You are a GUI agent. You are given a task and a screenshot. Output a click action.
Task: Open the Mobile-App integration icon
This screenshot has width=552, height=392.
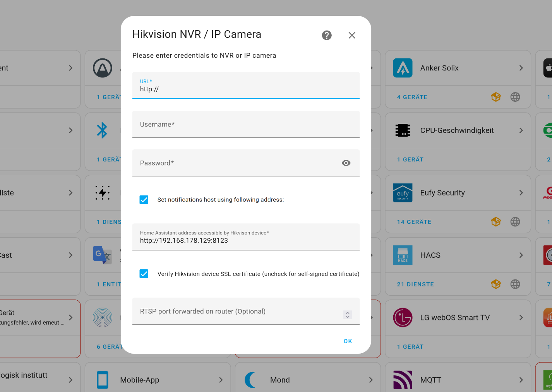click(x=103, y=380)
